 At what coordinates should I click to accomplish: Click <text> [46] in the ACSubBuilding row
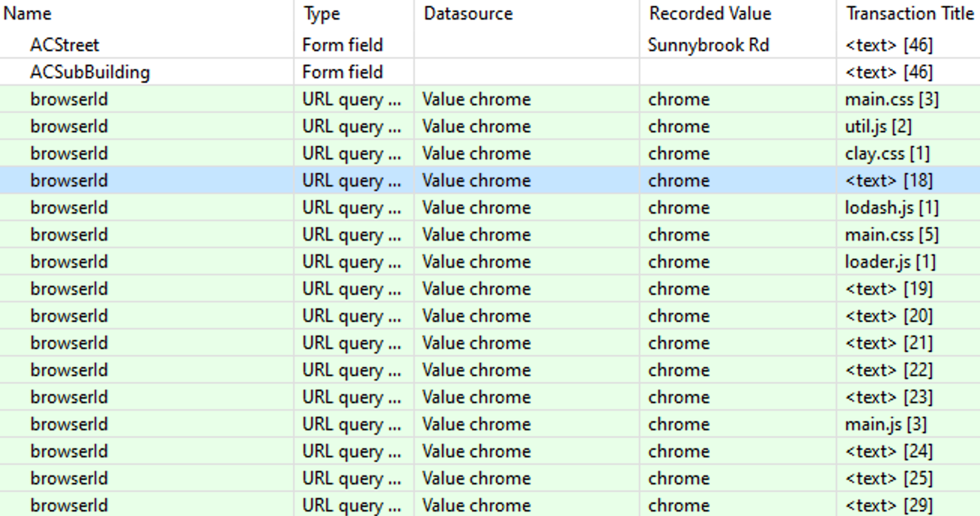[889, 72]
